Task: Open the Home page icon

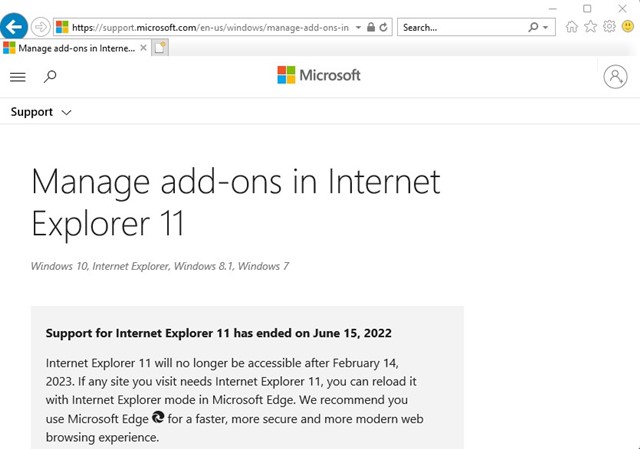Action: tap(572, 27)
